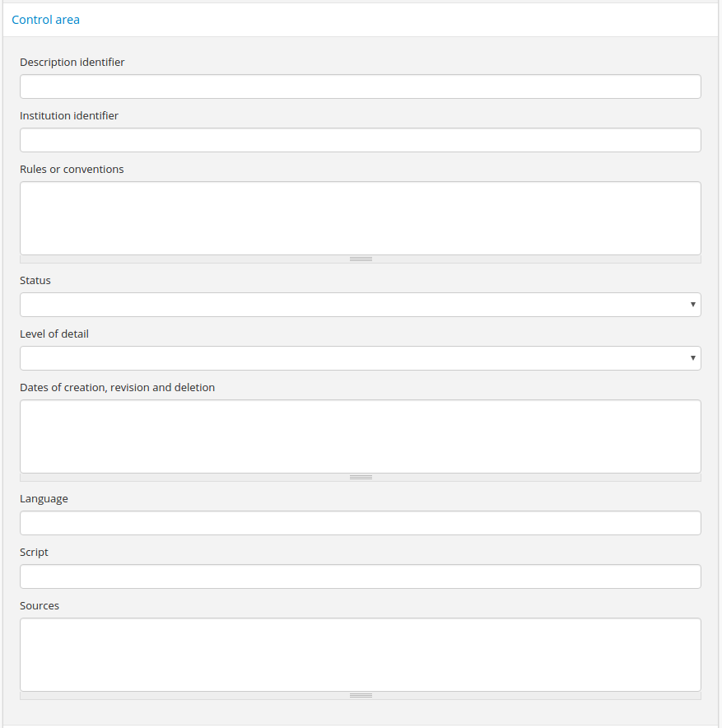Image resolution: width=722 pixels, height=728 pixels.
Task: Focus the Sources text area
Action: (360, 654)
